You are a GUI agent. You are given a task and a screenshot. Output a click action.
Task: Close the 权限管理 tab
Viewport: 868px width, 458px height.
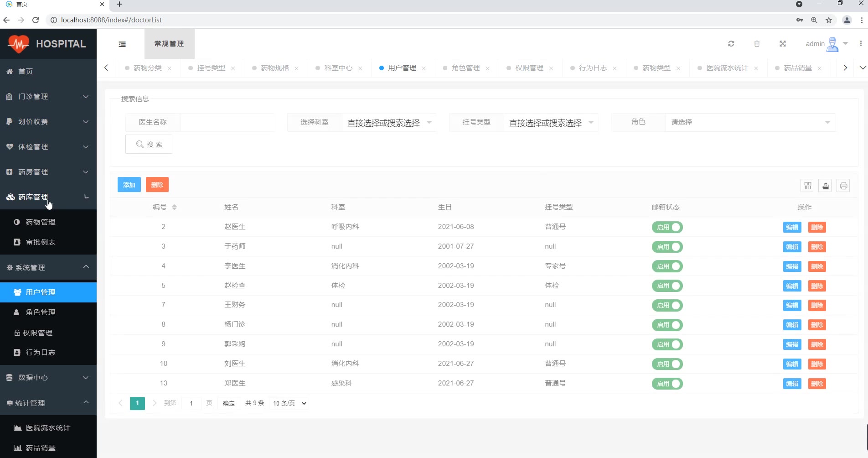tap(551, 68)
